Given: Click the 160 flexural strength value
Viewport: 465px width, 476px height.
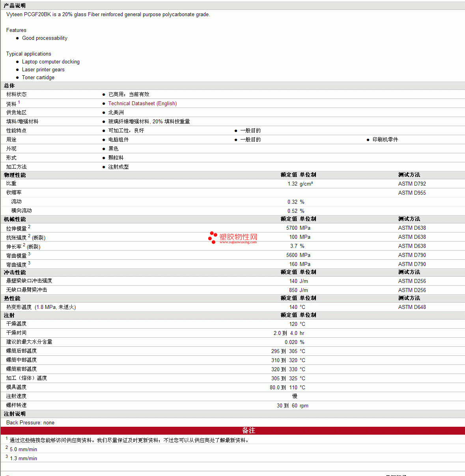Looking at the screenshot, I should 293,264.
